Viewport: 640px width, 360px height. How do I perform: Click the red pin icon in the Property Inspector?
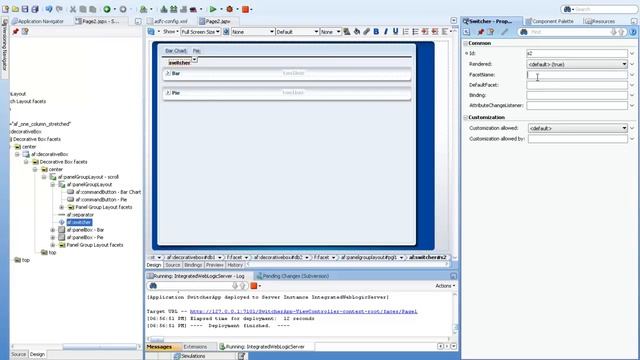tap(481, 32)
